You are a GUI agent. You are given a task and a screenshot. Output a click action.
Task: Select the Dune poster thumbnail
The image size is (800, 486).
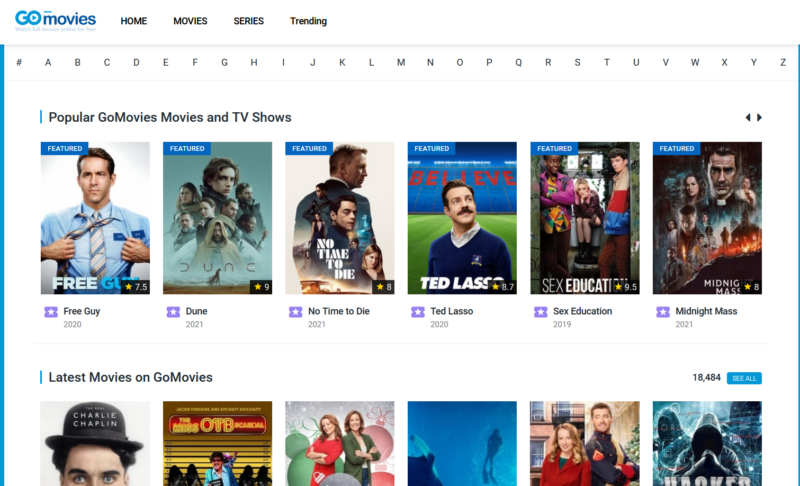point(217,218)
